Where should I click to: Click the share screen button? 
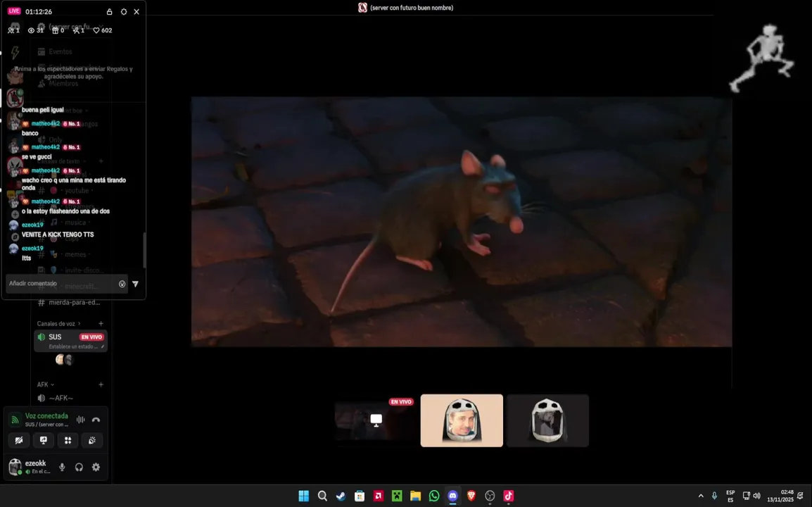44,440
